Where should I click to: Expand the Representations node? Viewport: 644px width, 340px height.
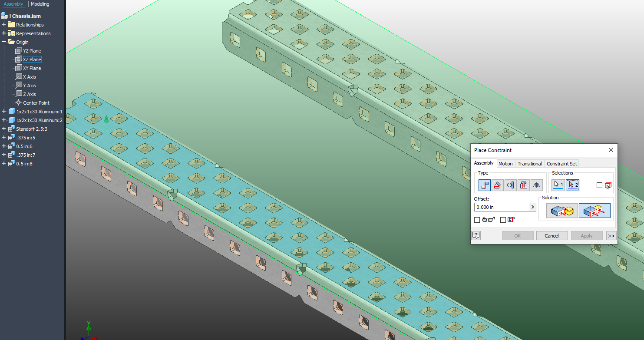[x=4, y=33]
